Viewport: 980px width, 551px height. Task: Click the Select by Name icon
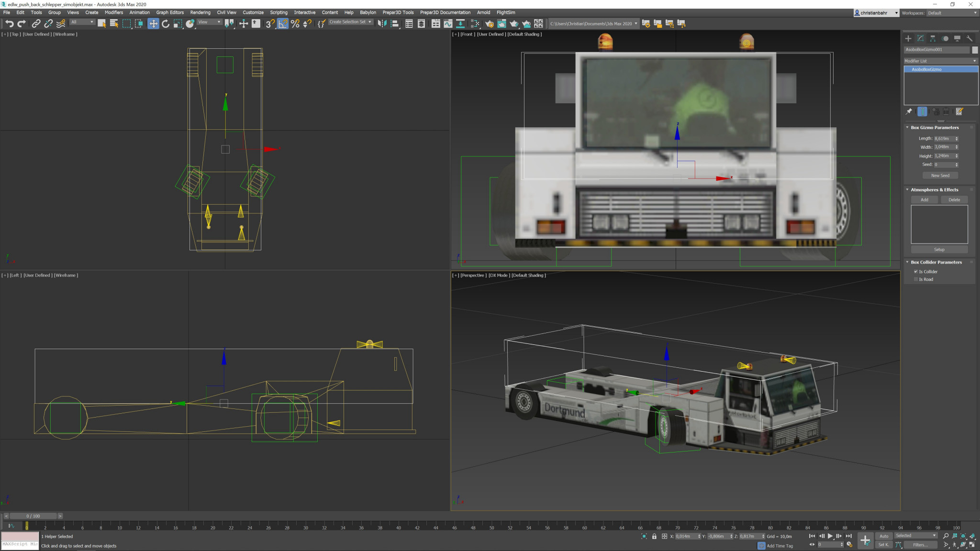[113, 23]
